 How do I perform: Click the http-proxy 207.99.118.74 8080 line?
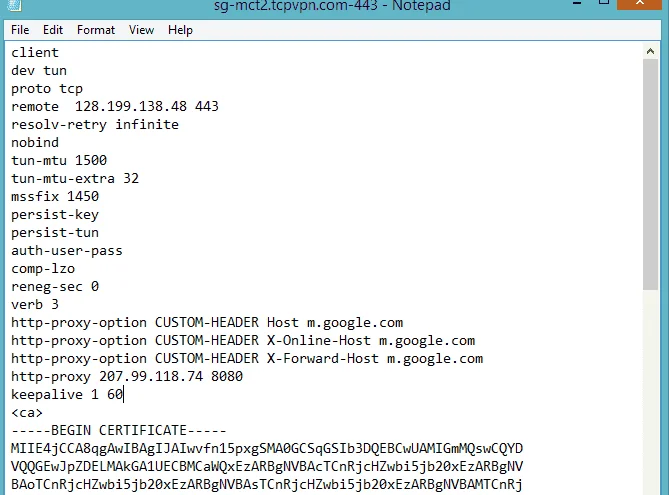pyautogui.click(x=127, y=376)
